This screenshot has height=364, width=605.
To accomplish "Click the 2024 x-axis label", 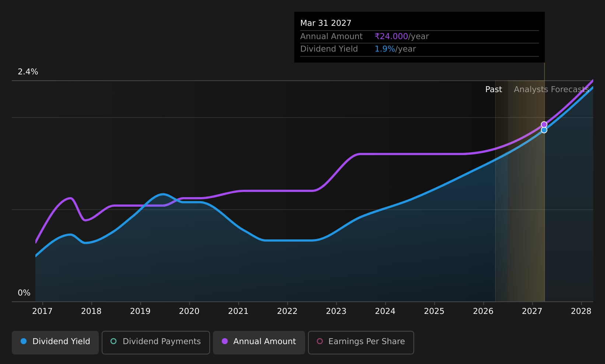I will click(385, 311).
